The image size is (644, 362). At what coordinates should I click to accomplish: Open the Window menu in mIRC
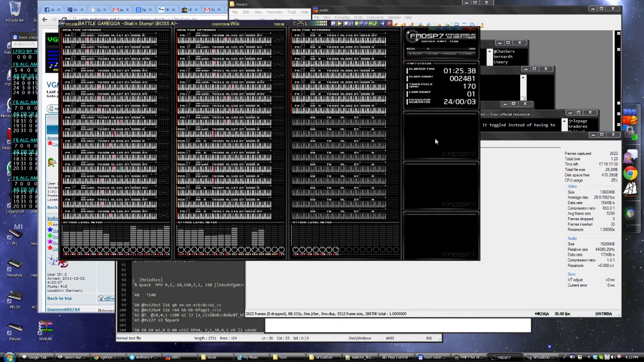[394, 17]
